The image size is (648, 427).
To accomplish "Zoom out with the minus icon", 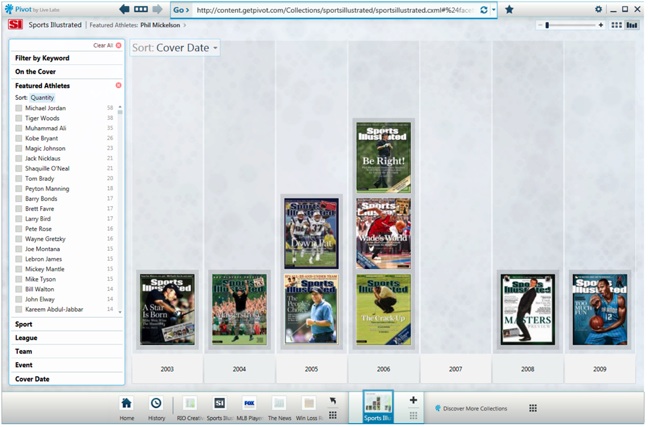I will point(540,25).
